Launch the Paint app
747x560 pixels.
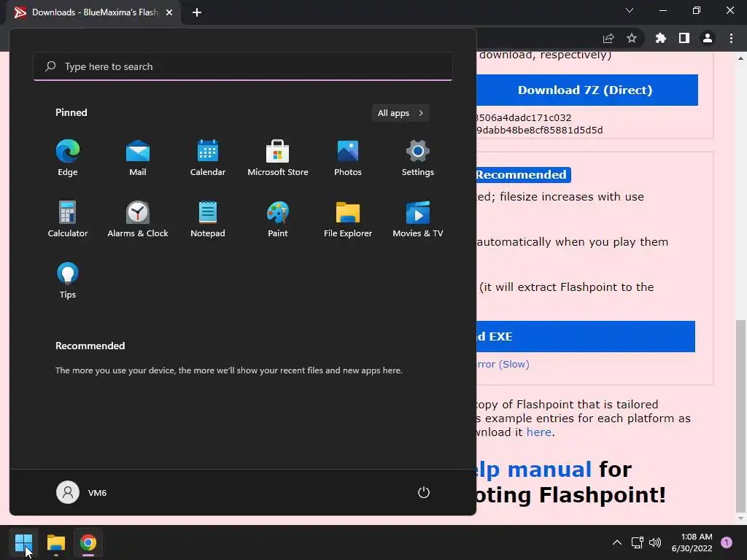click(x=278, y=219)
